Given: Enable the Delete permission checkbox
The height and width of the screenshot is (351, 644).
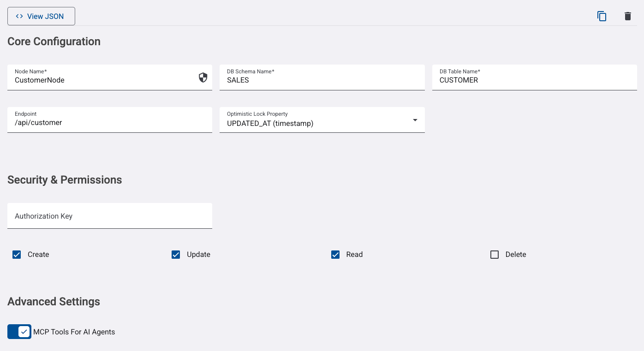Looking at the screenshot, I should 495,255.
